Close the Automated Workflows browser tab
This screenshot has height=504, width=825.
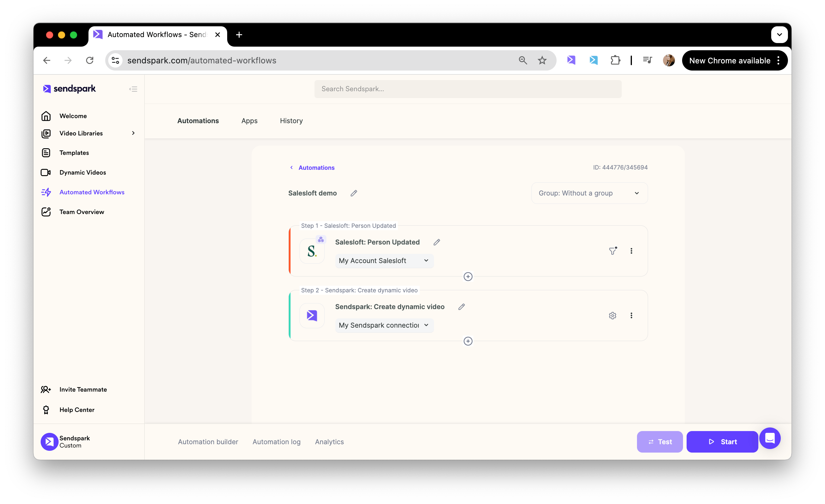(x=218, y=34)
